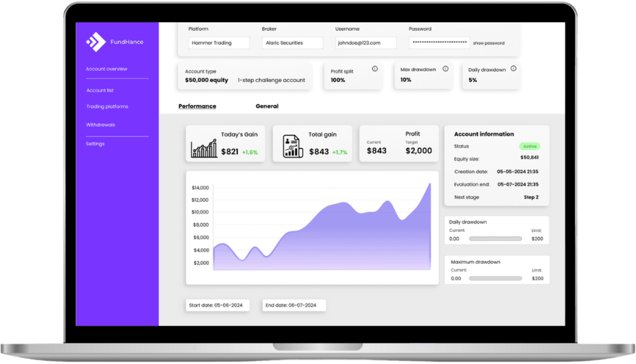Switch to the Performance tab

(x=197, y=106)
